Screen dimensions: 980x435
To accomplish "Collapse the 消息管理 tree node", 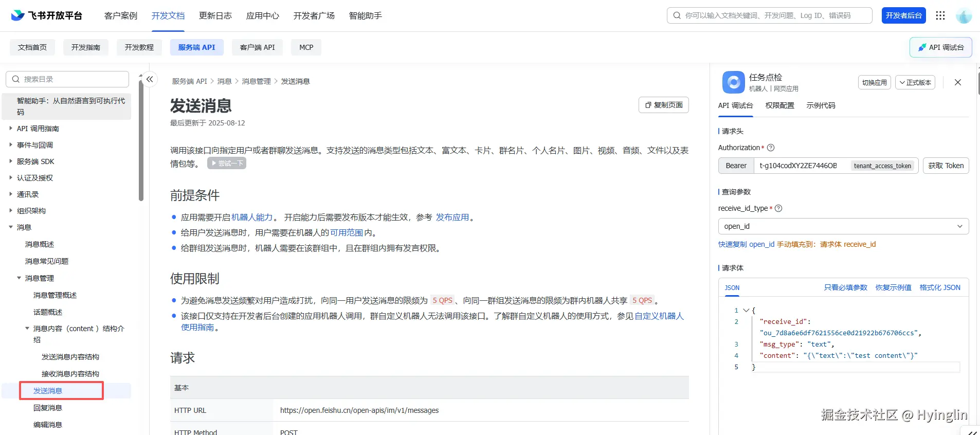I will (x=19, y=278).
